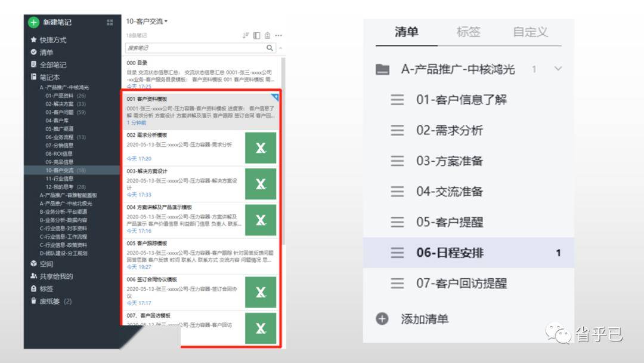644x363 pixels.
Task: Open the 10-客户交流 notebook dropdown
Action: [x=147, y=21]
